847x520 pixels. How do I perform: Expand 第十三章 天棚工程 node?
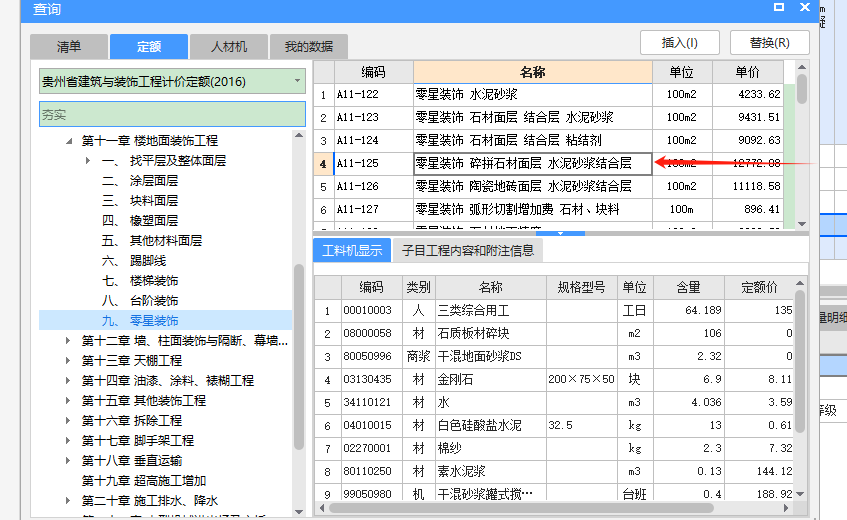[x=68, y=361]
